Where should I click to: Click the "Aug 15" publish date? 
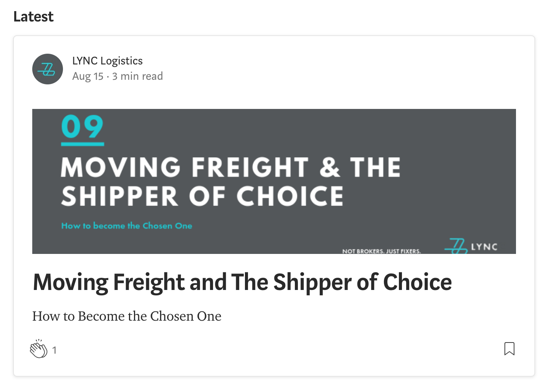88,76
